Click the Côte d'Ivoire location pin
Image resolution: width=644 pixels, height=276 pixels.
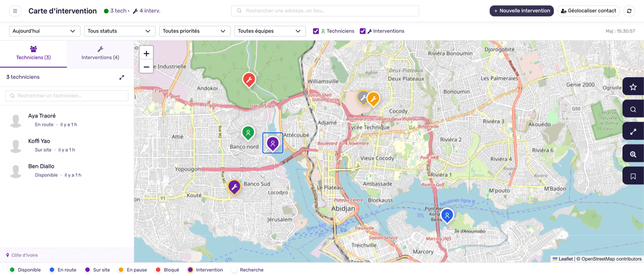(8, 255)
